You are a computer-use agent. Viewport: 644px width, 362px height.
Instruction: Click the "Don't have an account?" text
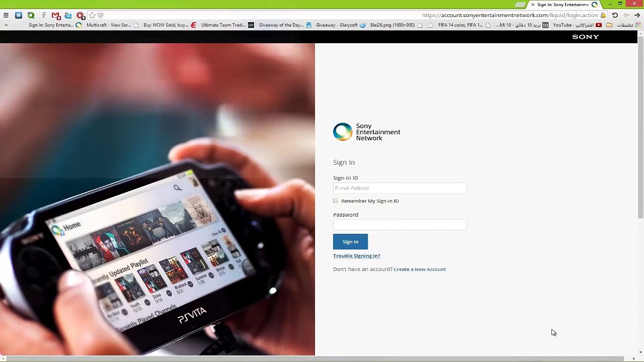coord(363,269)
